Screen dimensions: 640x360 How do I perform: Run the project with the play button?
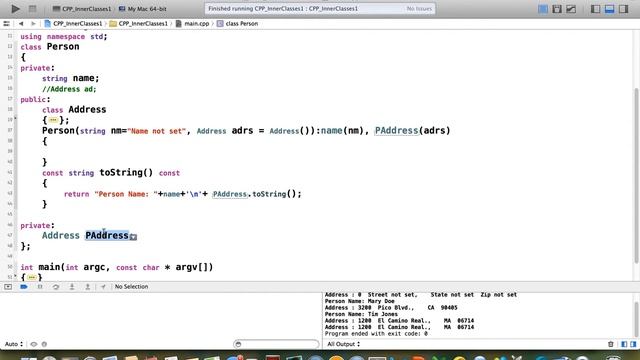point(16,9)
